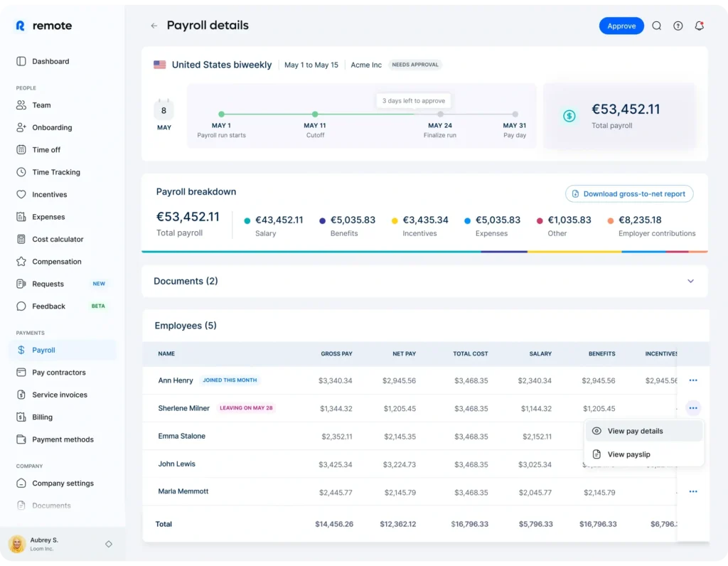
Task: Go to Cost calculator in sidebar
Action: (57, 239)
